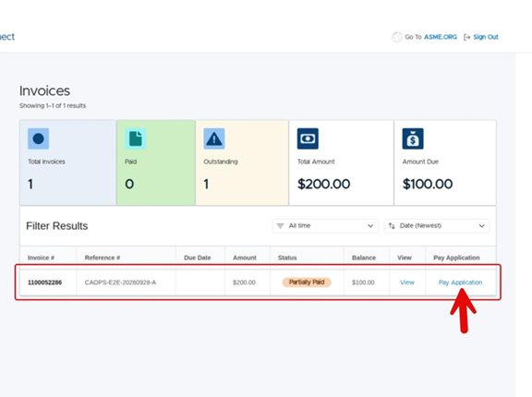Screen dimensions: 532x397
Task: Select the Total Invoices summary card
Action: 68,162
